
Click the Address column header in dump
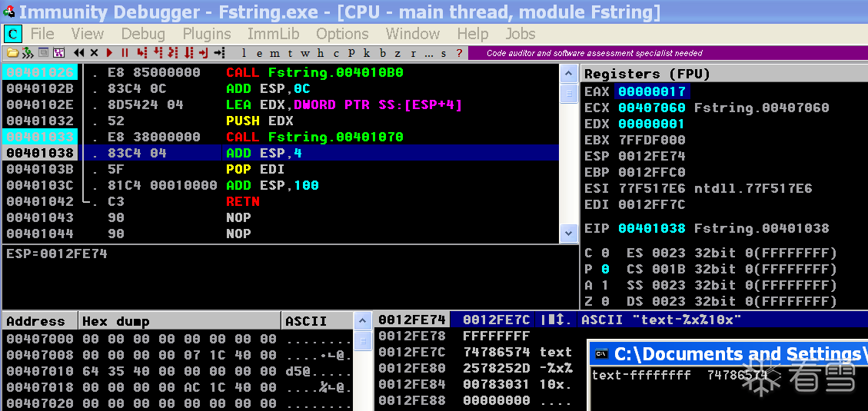(x=40, y=321)
